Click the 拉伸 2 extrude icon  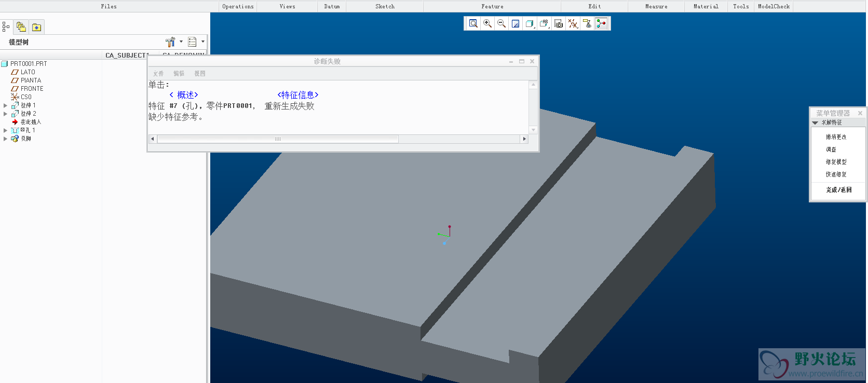pyautogui.click(x=15, y=114)
